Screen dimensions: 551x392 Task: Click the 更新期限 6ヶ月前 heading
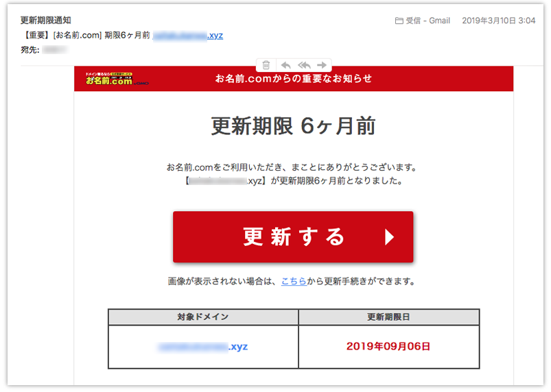click(293, 126)
